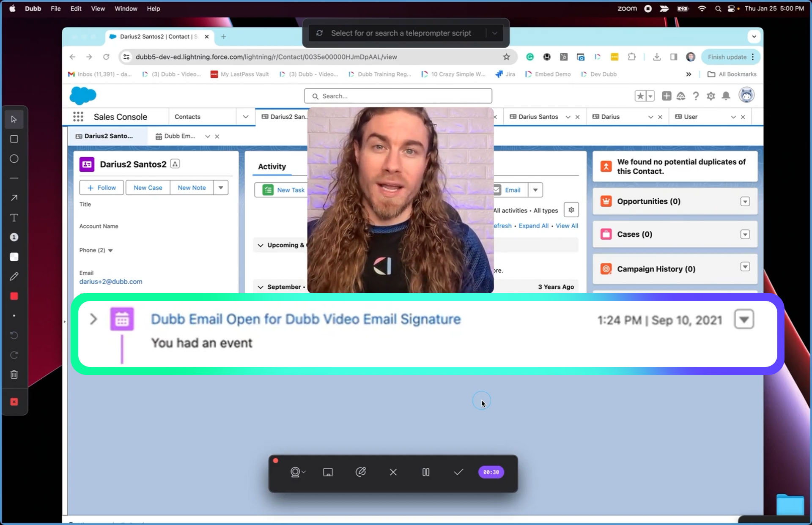Finish recording with the checkmark

pos(458,472)
